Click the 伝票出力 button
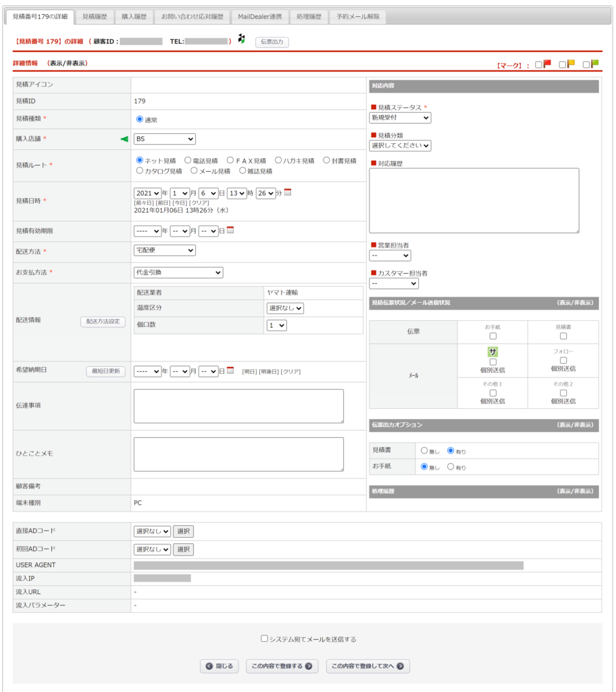Screen dimensions: 616x692 pyautogui.click(x=273, y=42)
